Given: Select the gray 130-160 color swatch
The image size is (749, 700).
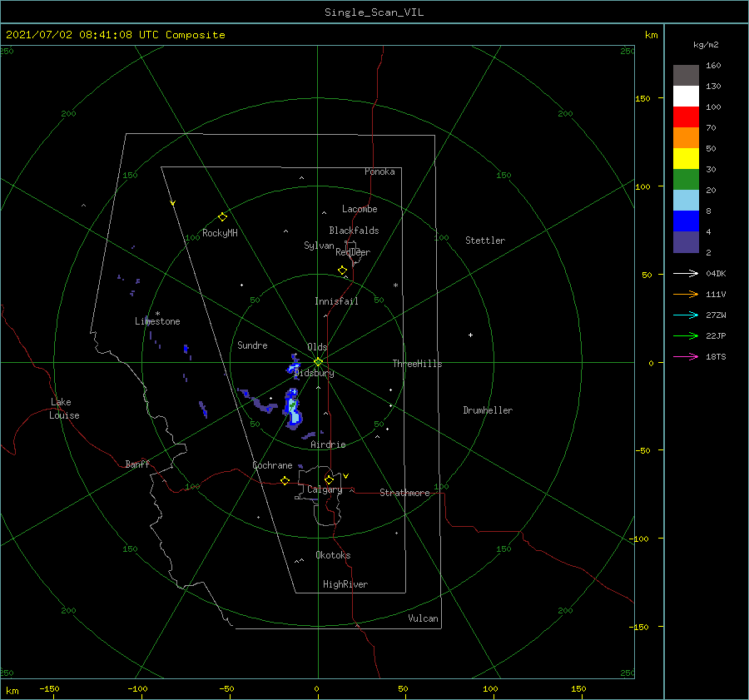Looking at the screenshot, I should click(686, 75).
